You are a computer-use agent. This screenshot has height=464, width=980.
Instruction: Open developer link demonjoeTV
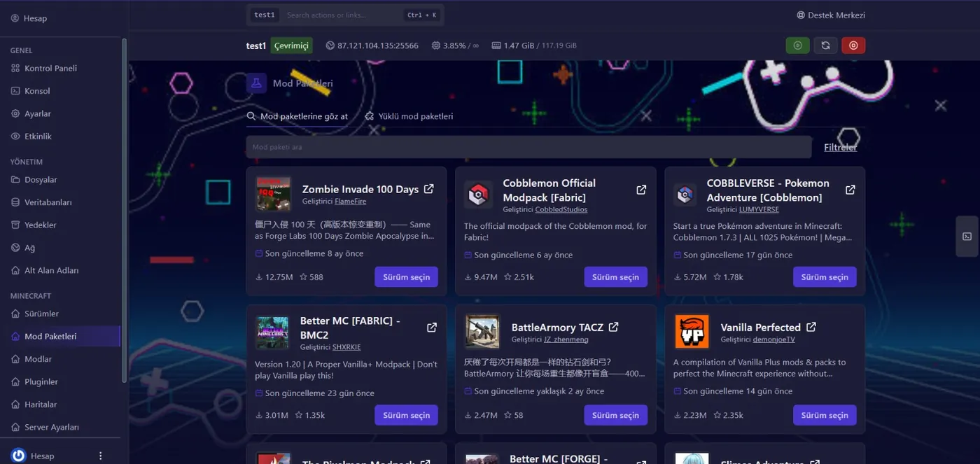tap(774, 339)
